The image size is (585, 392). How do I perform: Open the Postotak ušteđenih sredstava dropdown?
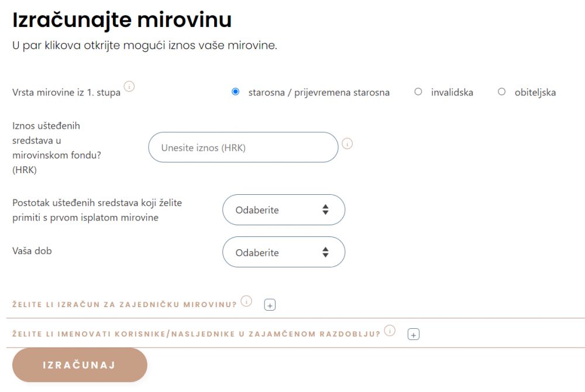(x=284, y=210)
